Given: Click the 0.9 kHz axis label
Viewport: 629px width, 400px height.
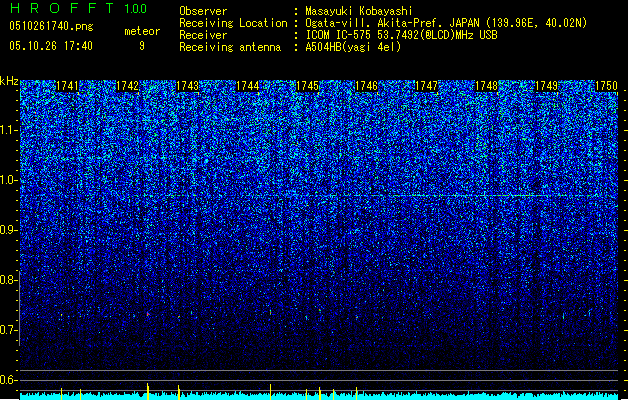Looking at the screenshot, I should [9, 230].
